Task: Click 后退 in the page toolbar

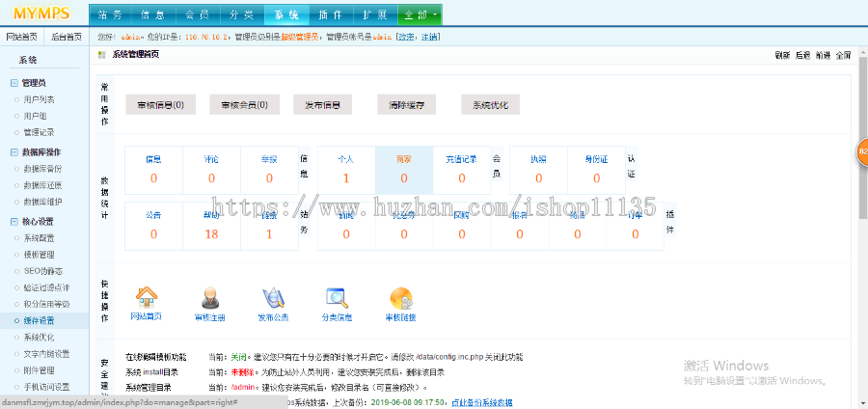Action: point(802,55)
